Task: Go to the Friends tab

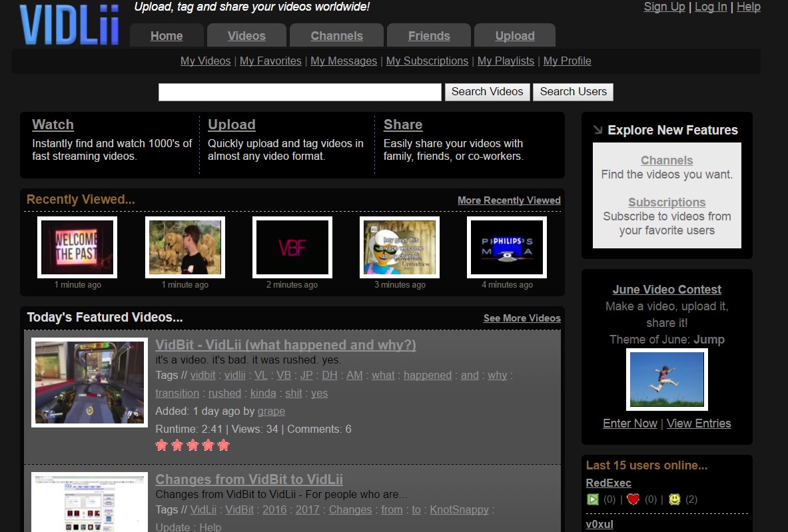Action: [429, 36]
